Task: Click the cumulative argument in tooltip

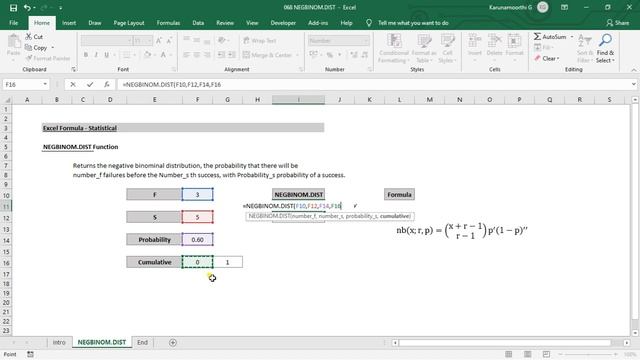Action: (394, 216)
